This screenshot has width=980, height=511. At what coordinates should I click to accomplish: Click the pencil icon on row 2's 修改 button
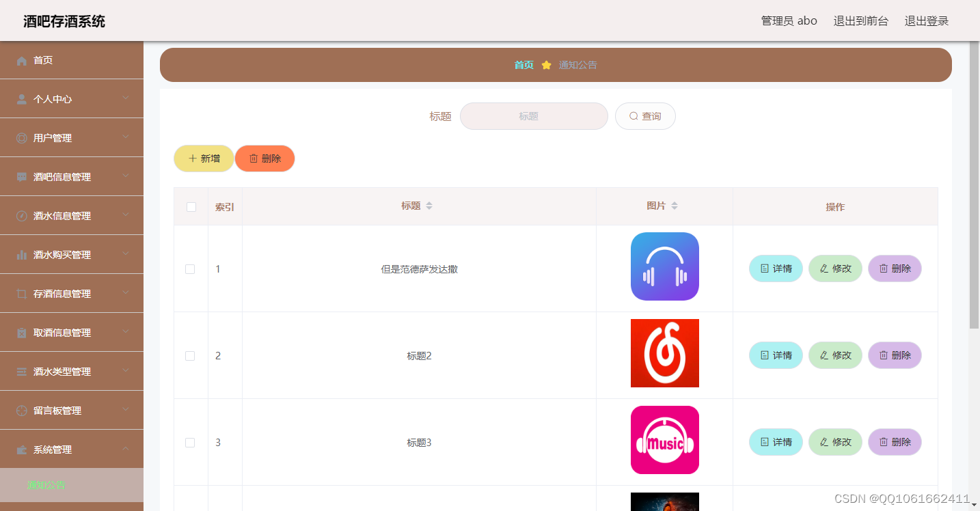coord(824,355)
